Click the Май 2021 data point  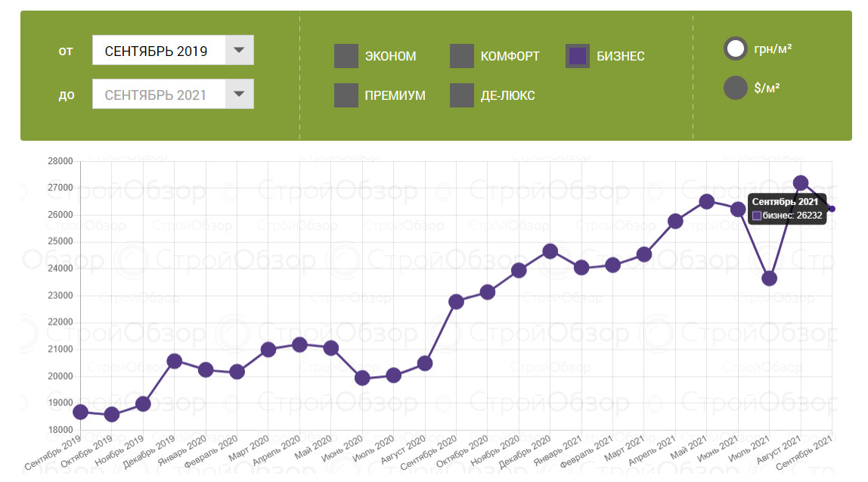[707, 201]
